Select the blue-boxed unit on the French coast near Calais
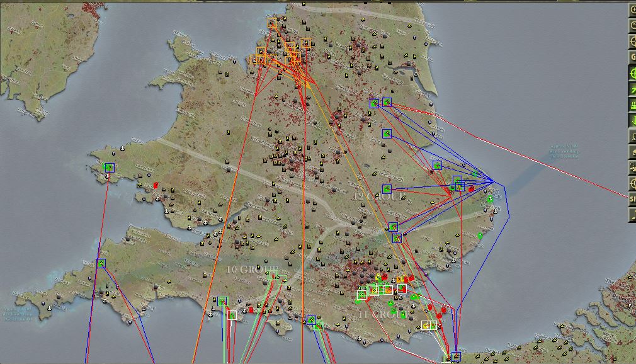The image size is (636, 364). coord(456,356)
